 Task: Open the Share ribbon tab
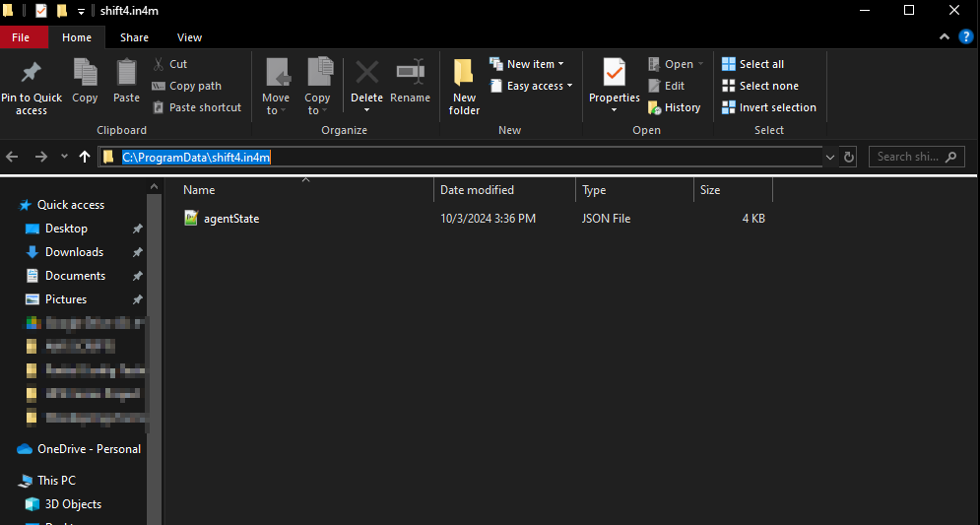pyautogui.click(x=134, y=37)
